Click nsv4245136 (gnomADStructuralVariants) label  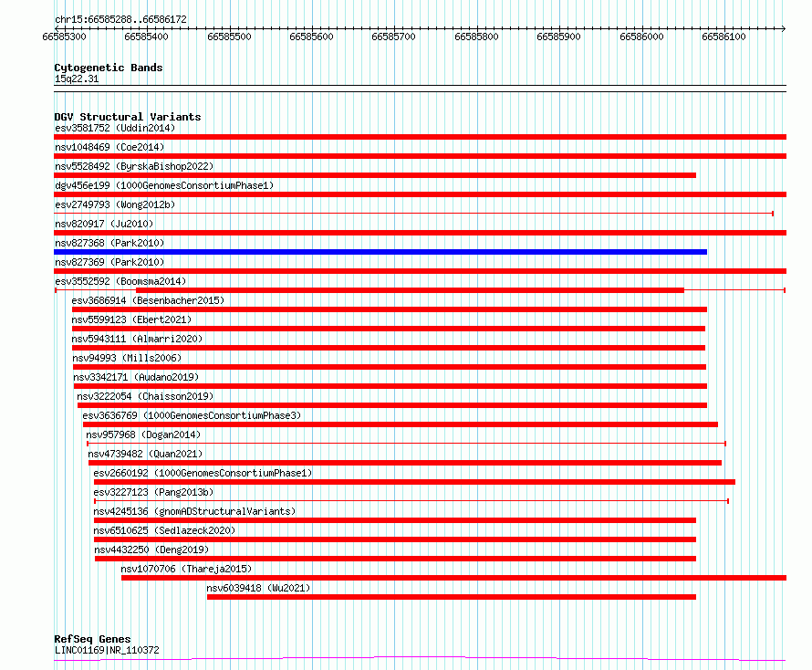click(x=194, y=511)
